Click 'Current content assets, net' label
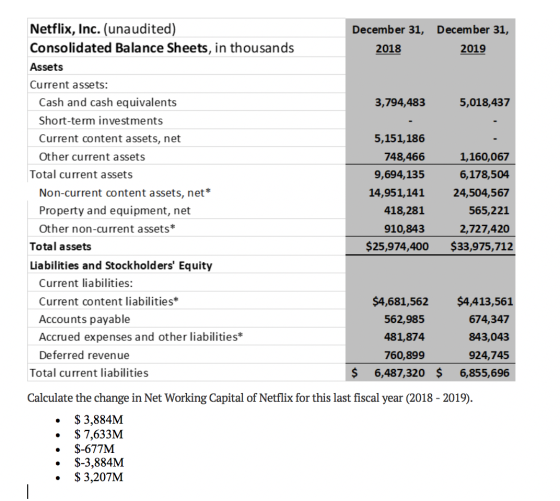 click(x=110, y=138)
